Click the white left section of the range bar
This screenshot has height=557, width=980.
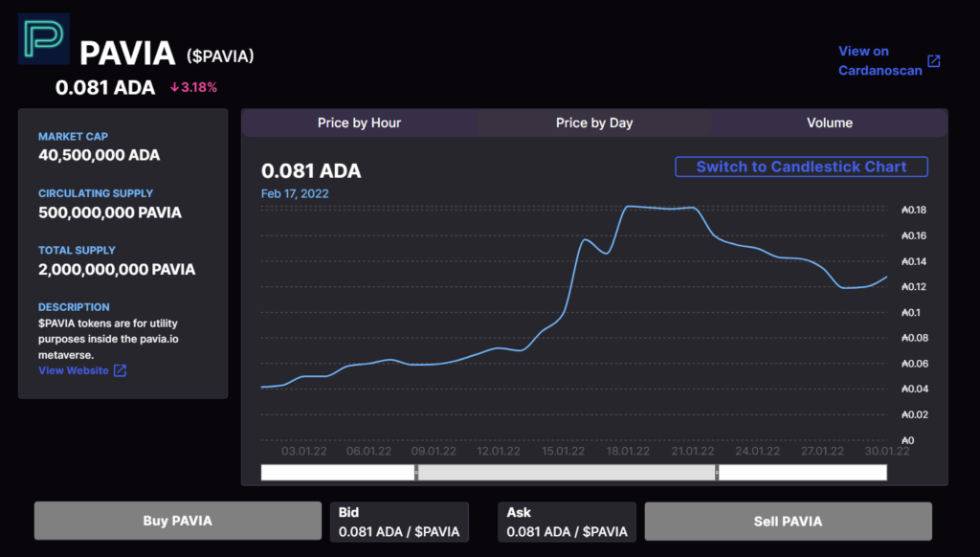[337, 472]
